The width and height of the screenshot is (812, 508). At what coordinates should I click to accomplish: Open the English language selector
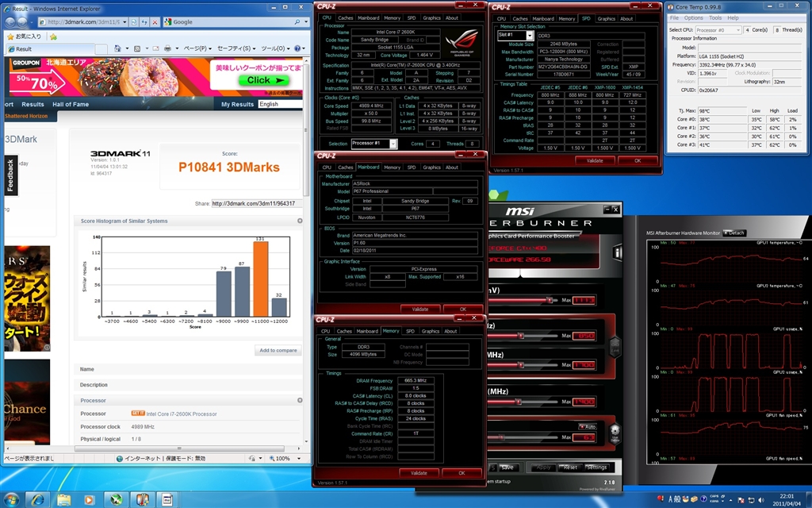280,104
